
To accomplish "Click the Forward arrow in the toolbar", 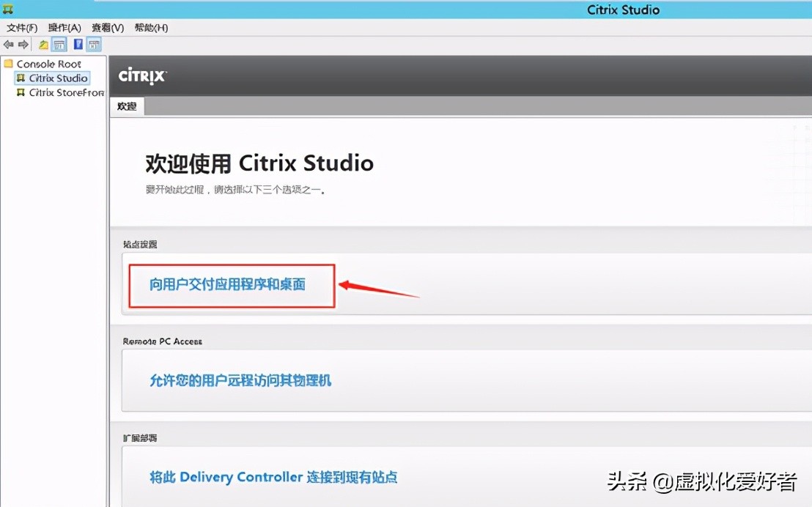I will (x=23, y=45).
